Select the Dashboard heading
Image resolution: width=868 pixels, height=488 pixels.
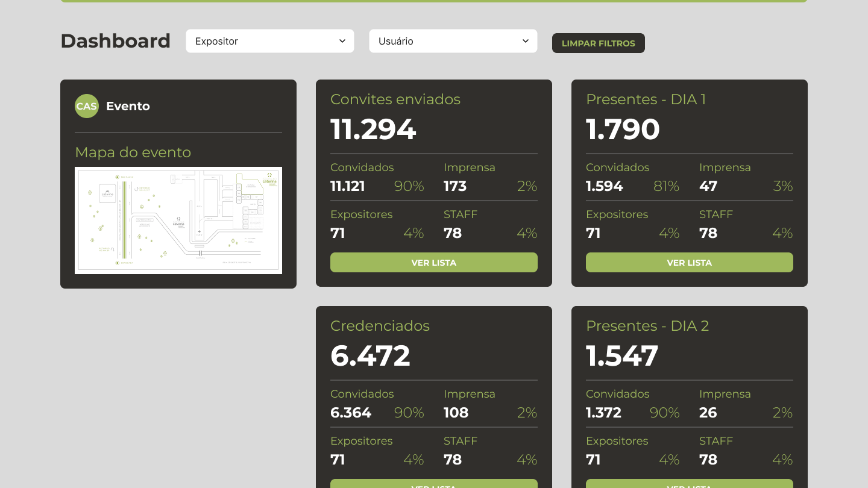coord(116,41)
